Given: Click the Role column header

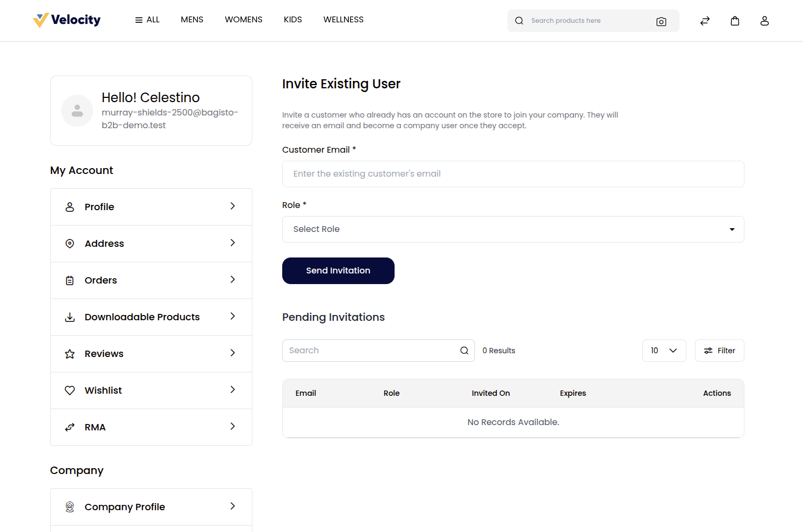Looking at the screenshot, I should click(x=391, y=393).
